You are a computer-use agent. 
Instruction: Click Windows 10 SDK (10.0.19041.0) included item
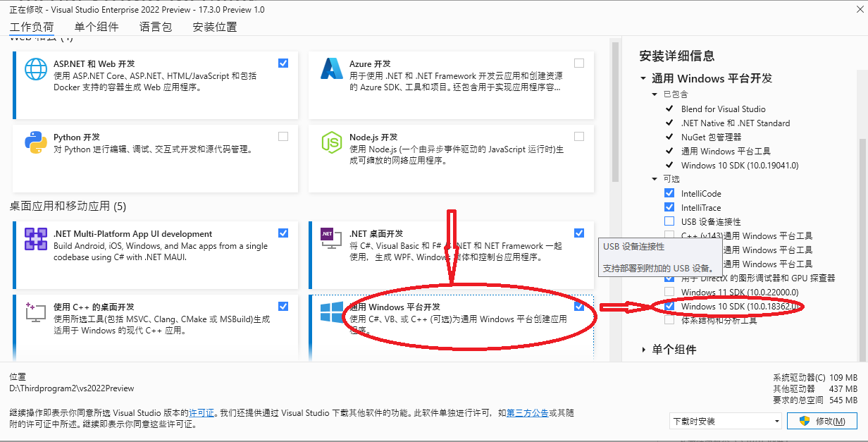pos(740,165)
